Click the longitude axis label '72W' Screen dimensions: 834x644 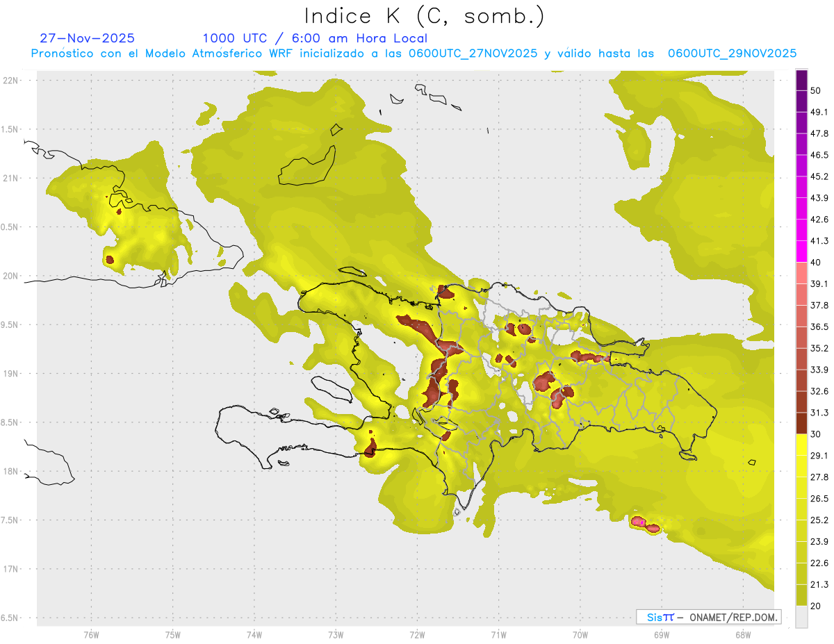point(417,634)
